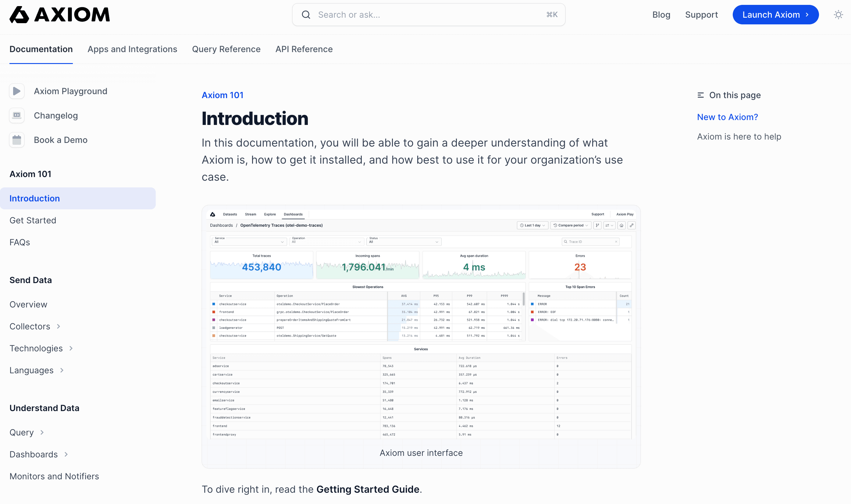Open the Getting Started Guide link
The height and width of the screenshot is (504, 851).
pyautogui.click(x=368, y=489)
